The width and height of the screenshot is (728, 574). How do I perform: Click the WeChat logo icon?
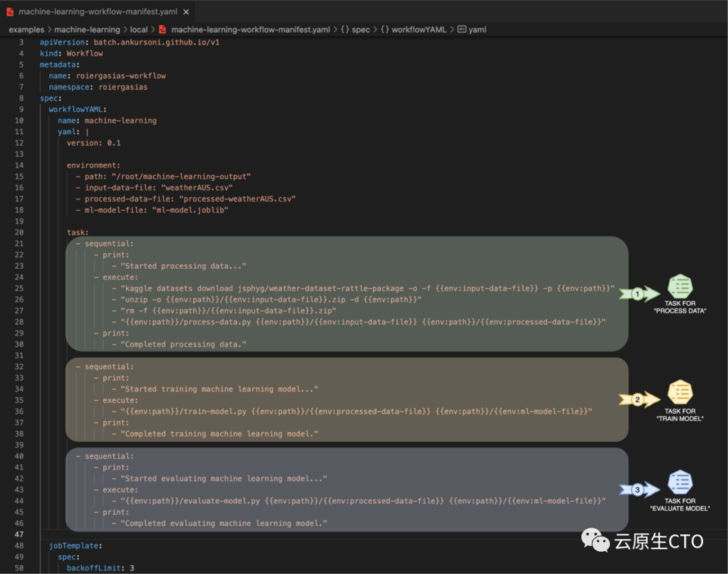coord(596,540)
